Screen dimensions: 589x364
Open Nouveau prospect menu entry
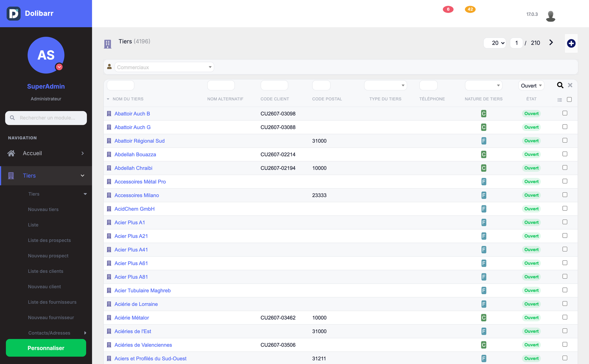[x=48, y=255]
